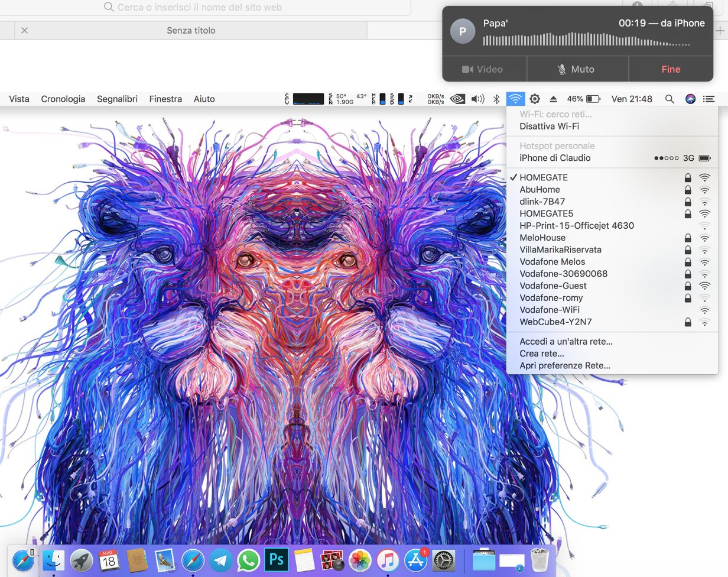Choose Crea rete... in Wi-Fi menu

612,354
